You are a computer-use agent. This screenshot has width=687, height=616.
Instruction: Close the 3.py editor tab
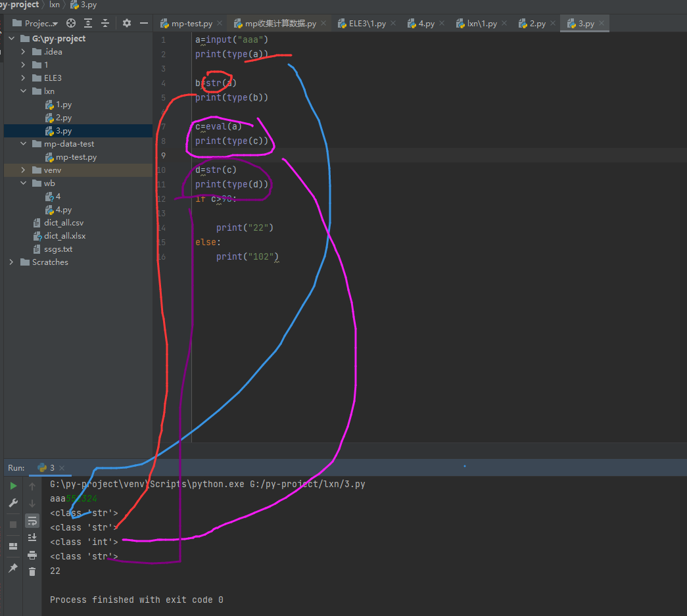[602, 23]
